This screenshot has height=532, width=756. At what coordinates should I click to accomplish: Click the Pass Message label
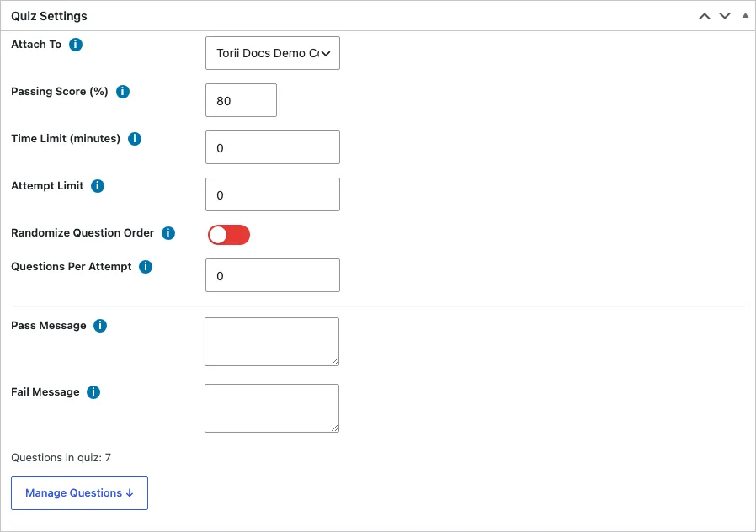[49, 326]
